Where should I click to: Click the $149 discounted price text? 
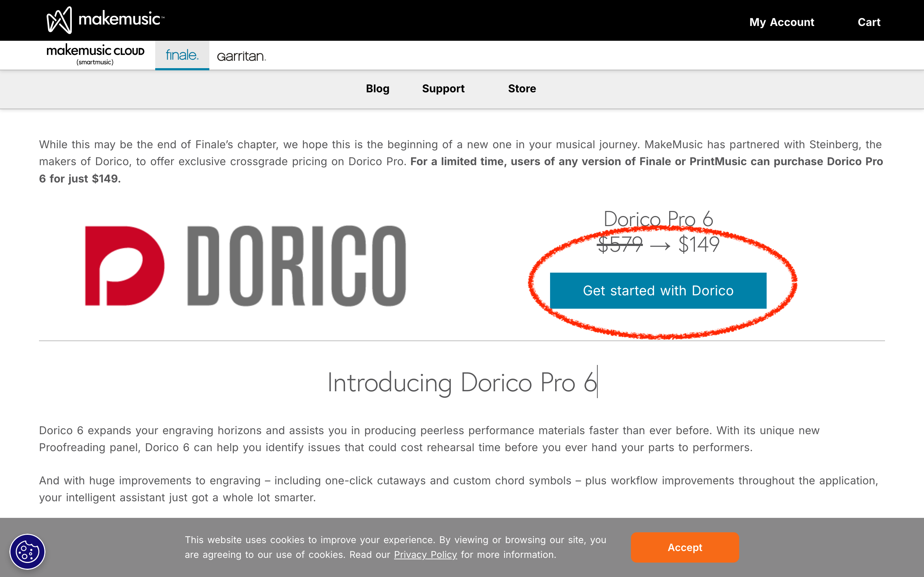tap(699, 245)
